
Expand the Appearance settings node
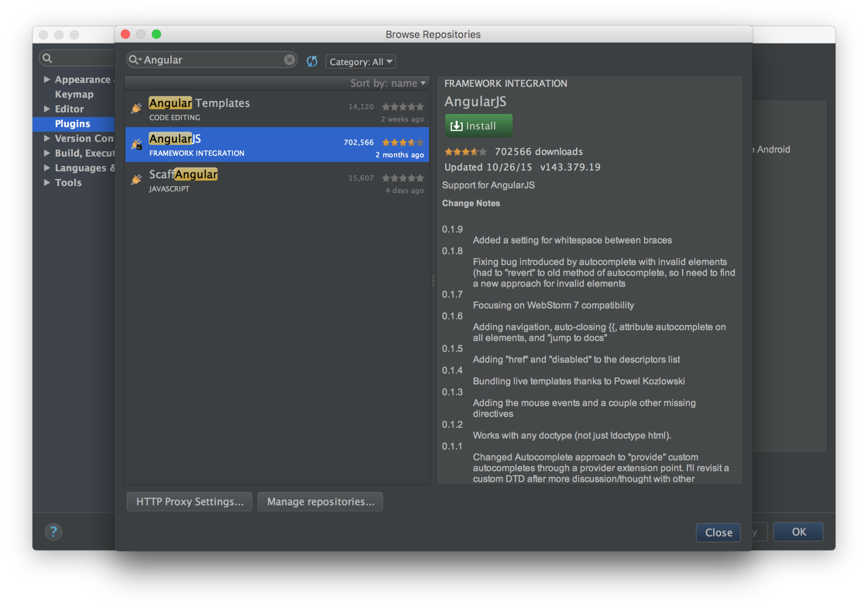[x=47, y=80]
